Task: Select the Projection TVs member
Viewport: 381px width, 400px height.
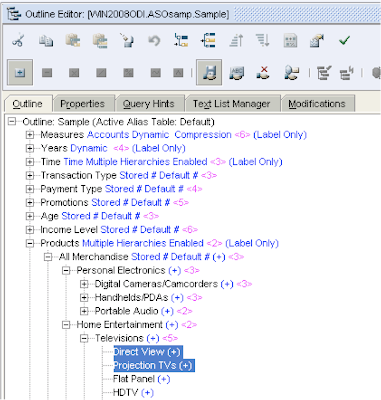Action: click(x=153, y=365)
